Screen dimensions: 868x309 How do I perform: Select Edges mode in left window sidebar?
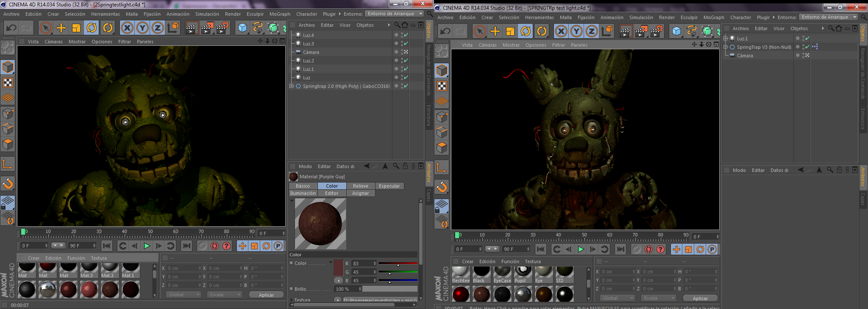tap(8, 129)
